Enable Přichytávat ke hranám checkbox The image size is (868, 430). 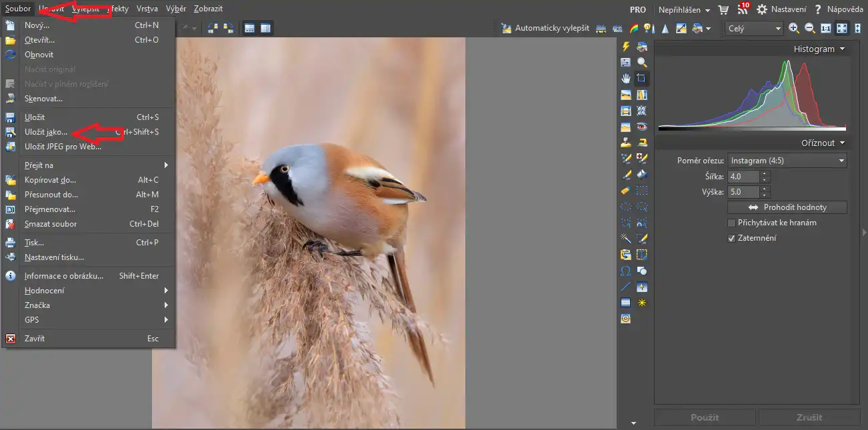point(732,223)
